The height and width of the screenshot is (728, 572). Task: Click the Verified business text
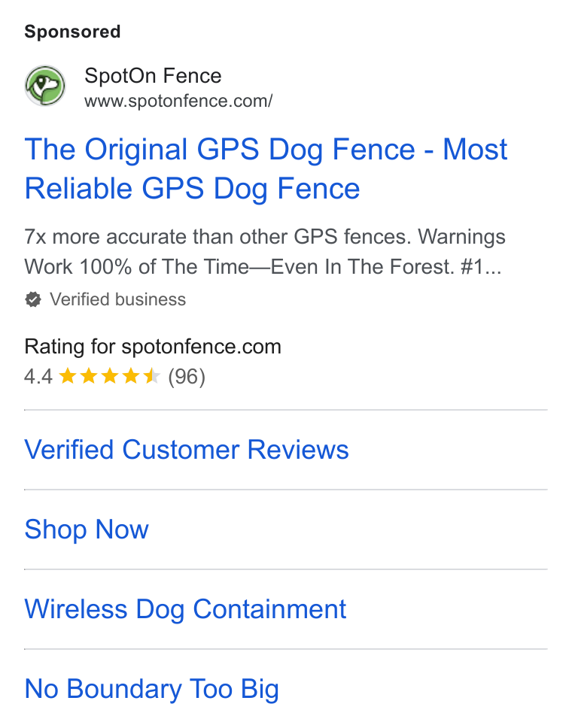pos(117,299)
